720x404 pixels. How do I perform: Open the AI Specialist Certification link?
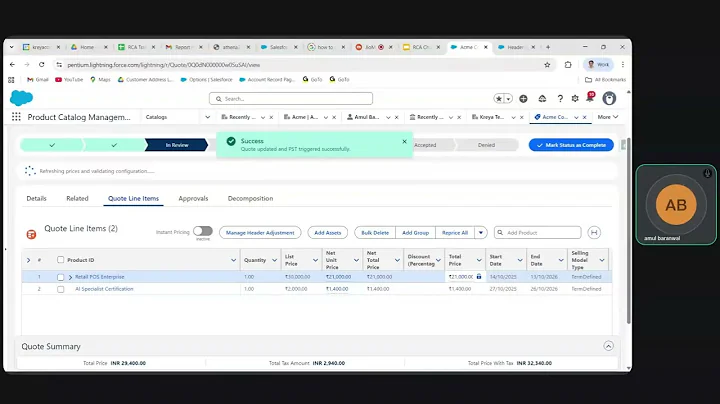104,289
